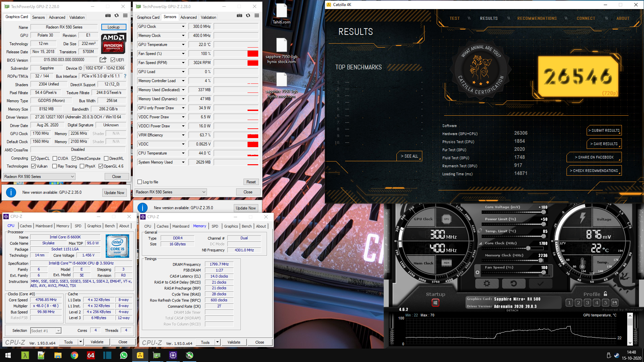The image size is (644, 362).
Task: Take screenshot in GPU-Z Graphics Card window
Action: tap(108, 15)
